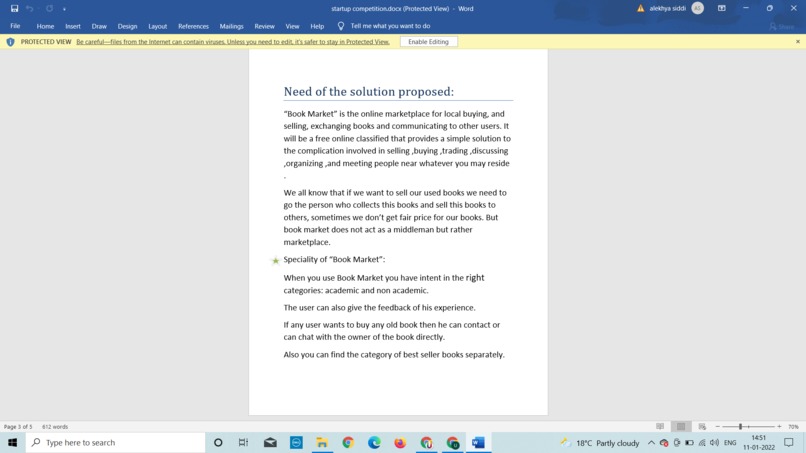The image size is (806, 453).
Task: Click the Enable Editing button
Action: (x=428, y=42)
